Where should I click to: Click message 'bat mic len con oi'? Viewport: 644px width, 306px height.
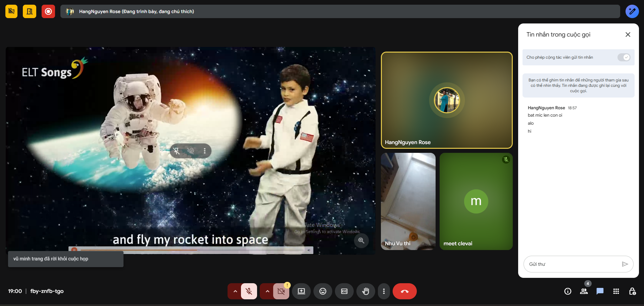(545, 115)
